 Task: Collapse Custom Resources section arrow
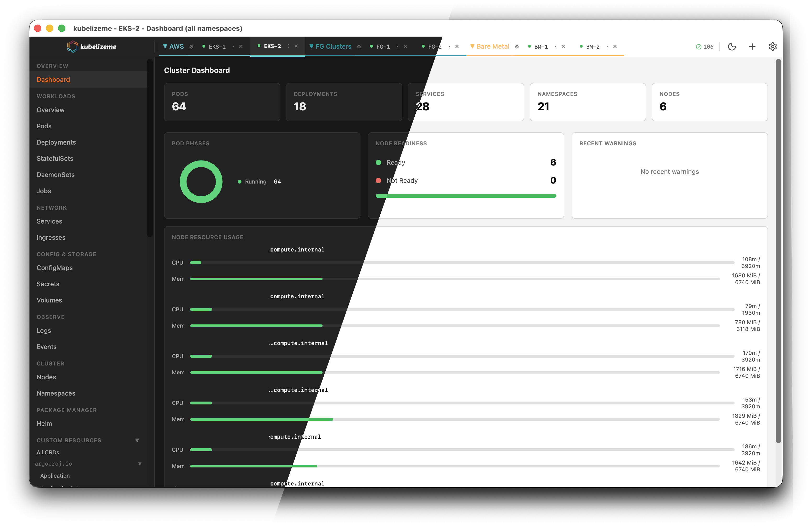click(137, 440)
